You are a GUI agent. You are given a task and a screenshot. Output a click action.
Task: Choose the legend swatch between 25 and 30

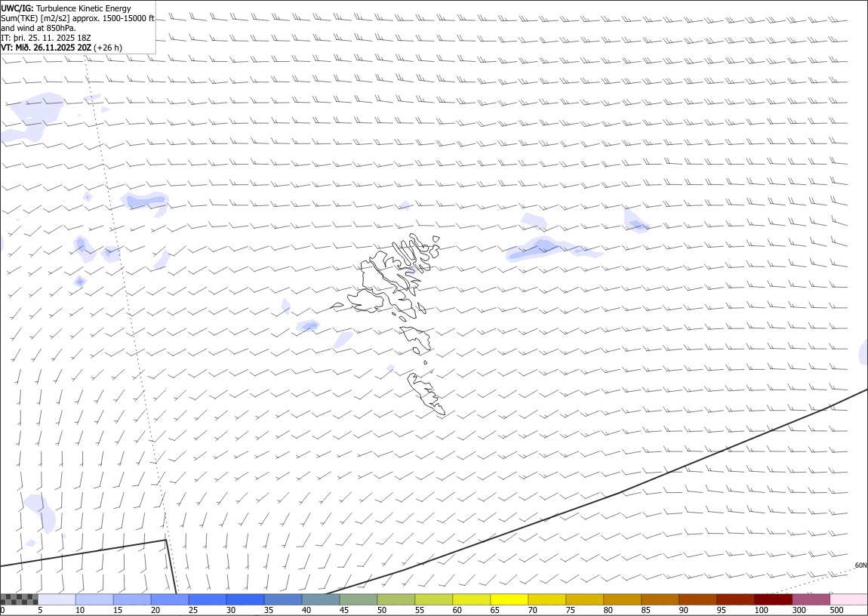(208, 599)
